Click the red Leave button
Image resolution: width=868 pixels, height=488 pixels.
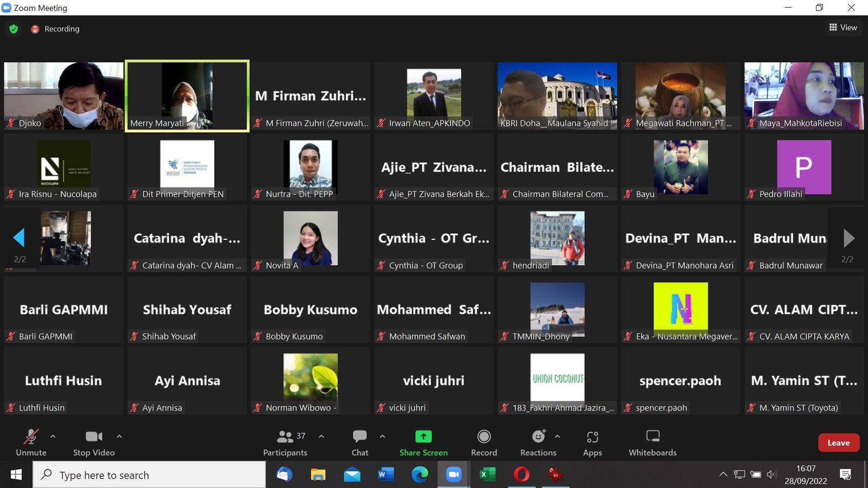tap(839, 442)
